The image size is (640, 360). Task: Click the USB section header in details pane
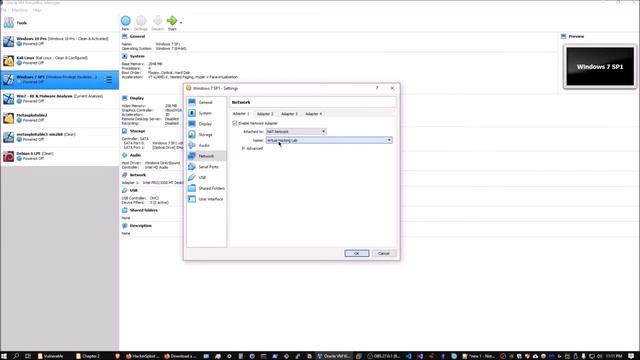[133, 191]
